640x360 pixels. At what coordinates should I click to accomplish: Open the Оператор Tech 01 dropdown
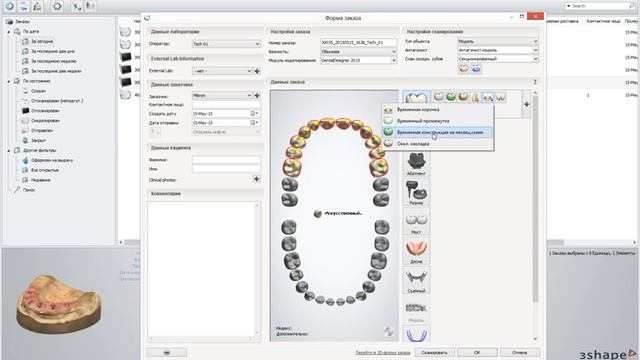pos(226,44)
